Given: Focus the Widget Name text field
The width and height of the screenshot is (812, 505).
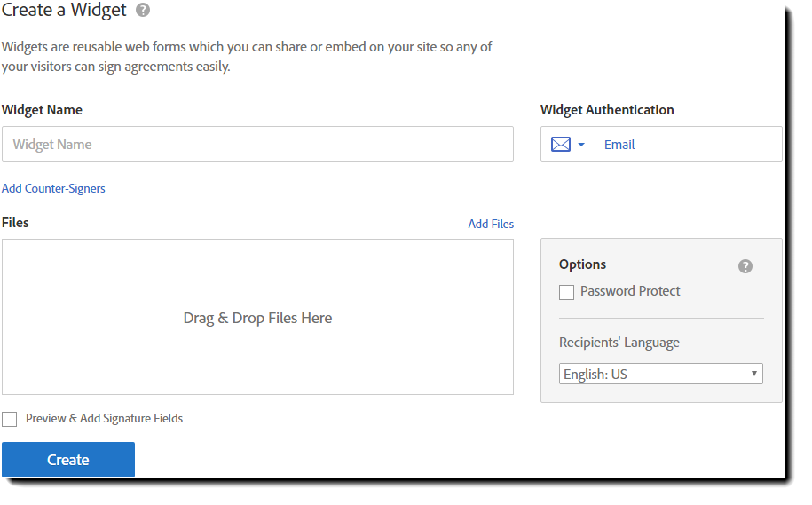Looking at the screenshot, I should pyautogui.click(x=257, y=144).
